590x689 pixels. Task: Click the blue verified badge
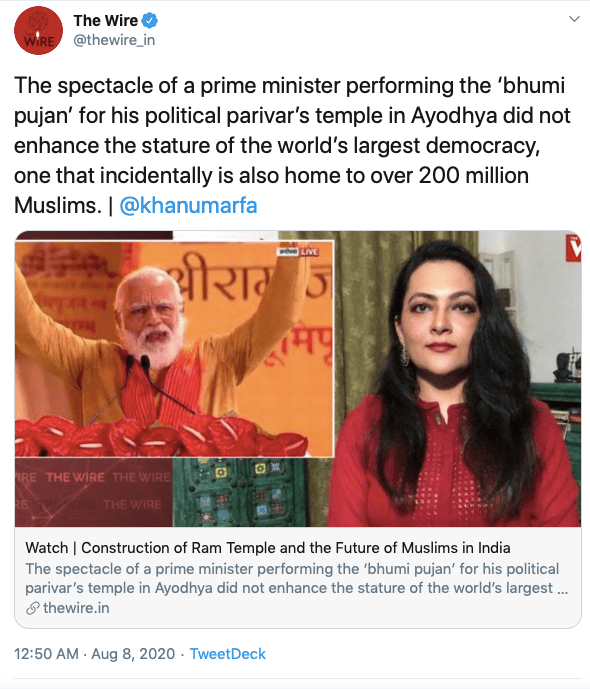(x=149, y=20)
